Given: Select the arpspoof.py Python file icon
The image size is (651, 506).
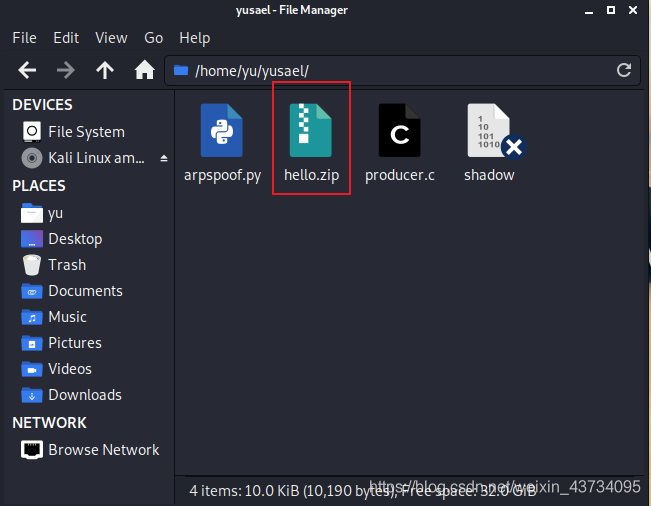Looking at the screenshot, I should (x=222, y=130).
